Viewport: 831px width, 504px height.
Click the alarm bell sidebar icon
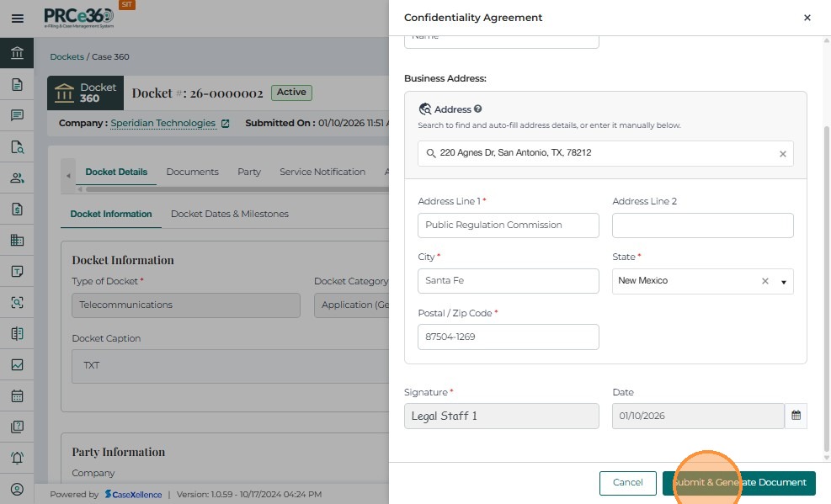click(x=17, y=458)
